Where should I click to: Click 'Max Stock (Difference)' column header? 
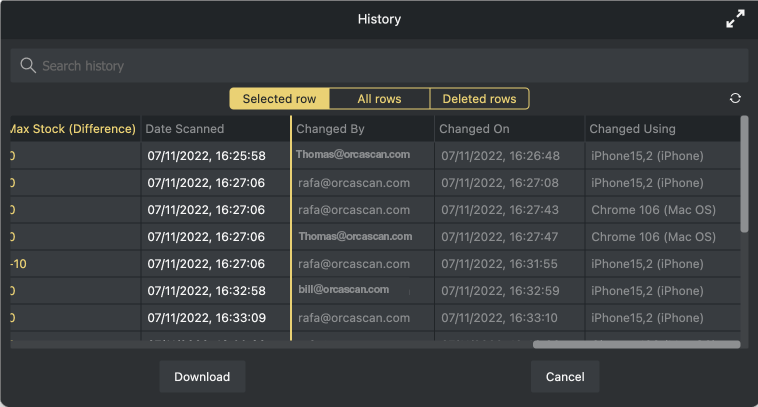click(x=72, y=129)
